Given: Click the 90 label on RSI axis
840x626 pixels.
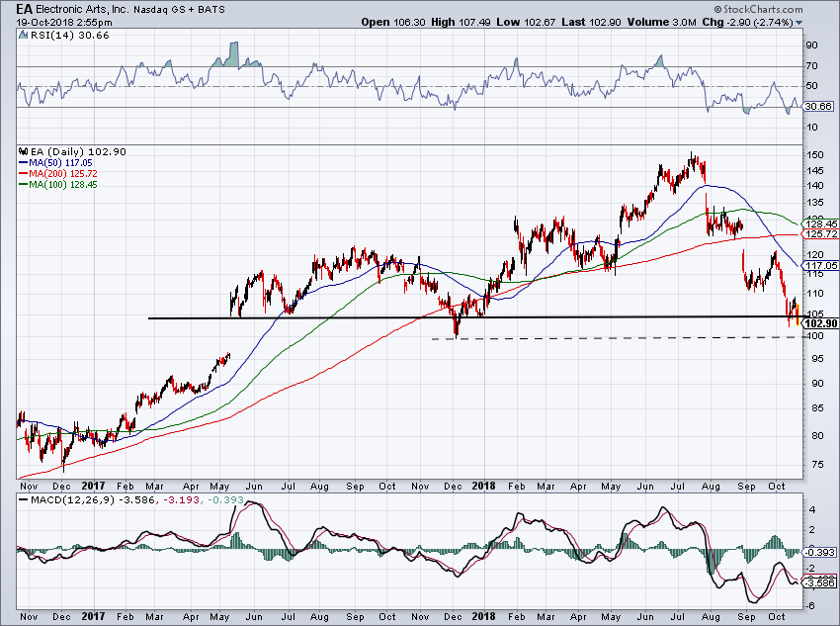Looking at the screenshot, I should pos(812,45).
